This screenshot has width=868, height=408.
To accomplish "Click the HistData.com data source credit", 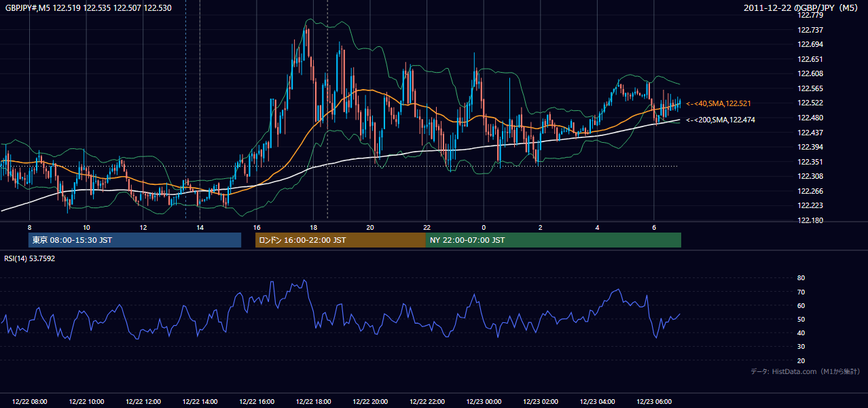I will click(805, 371).
